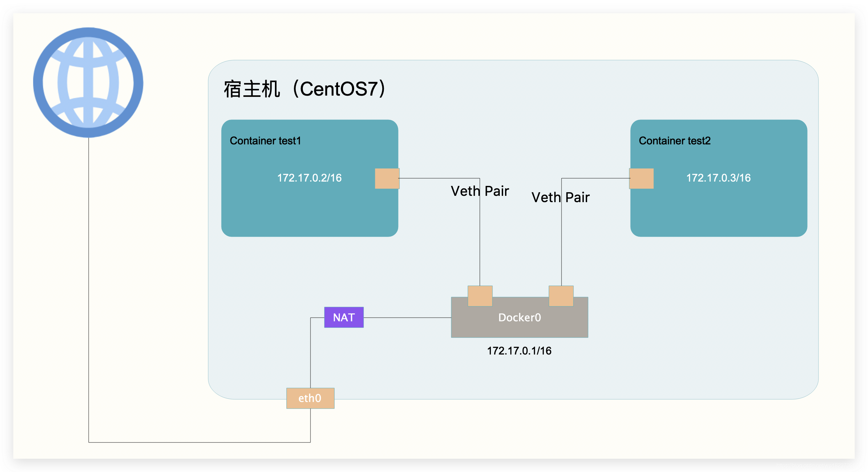Select the 'Container test1' label
This screenshot has height=472, width=868.
pos(265,141)
